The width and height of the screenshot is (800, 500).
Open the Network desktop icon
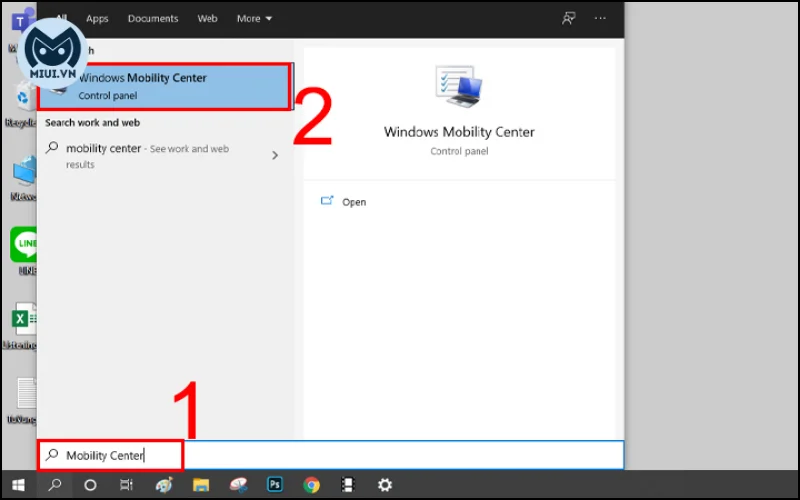24,171
